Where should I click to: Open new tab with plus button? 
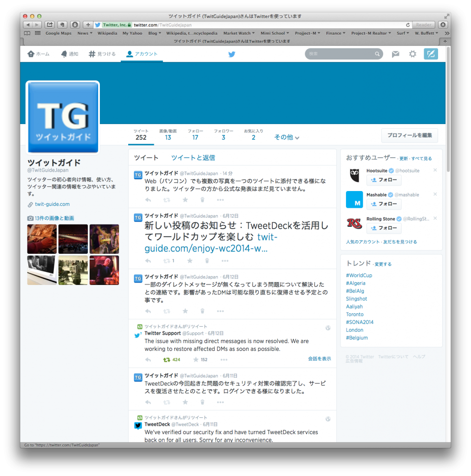(445, 41)
